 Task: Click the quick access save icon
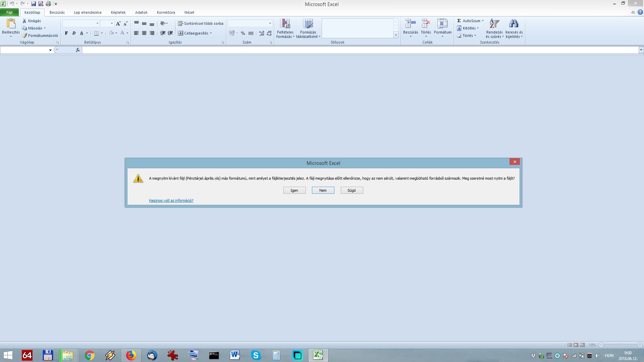coord(33,4)
